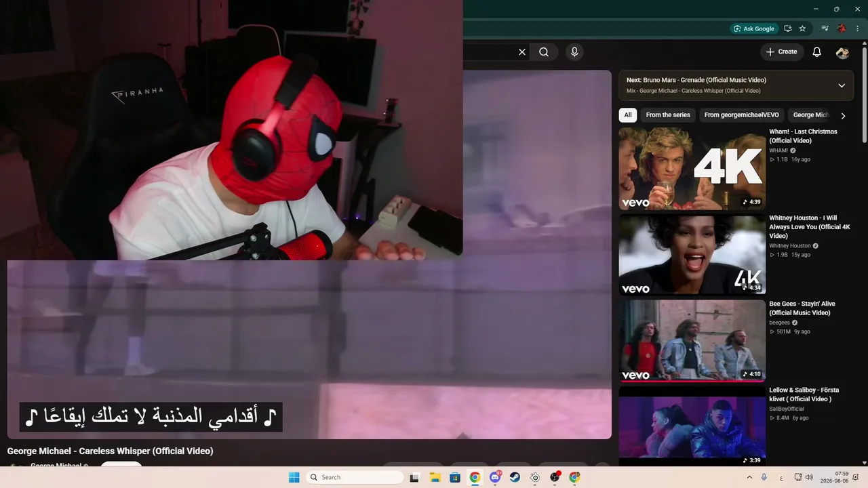Image resolution: width=868 pixels, height=488 pixels.
Task: Start voice search with the microphone icon
Action: [x=574, y=52]
